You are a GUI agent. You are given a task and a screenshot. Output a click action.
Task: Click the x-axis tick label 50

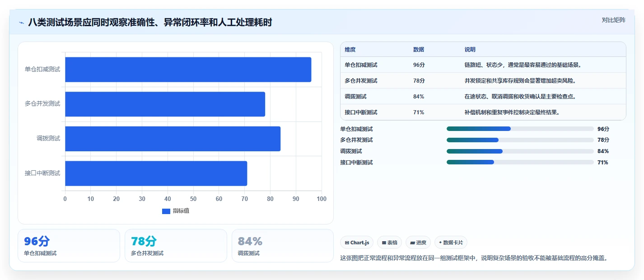pyautogui.click(x=193, y=199)
